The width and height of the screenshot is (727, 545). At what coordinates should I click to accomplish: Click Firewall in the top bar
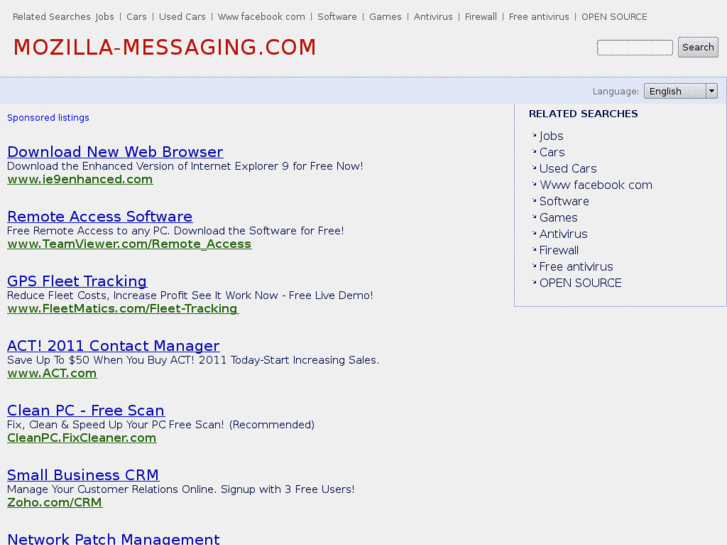[481, 17]
